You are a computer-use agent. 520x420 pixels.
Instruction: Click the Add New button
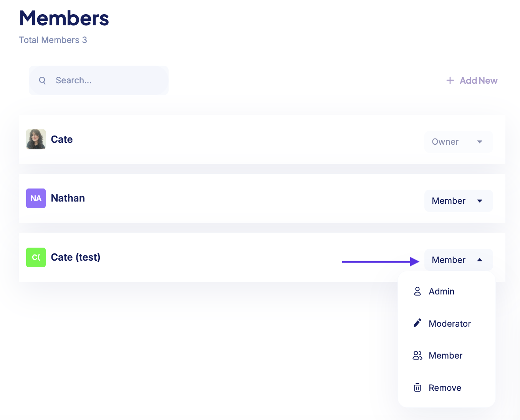click(472, 81)
